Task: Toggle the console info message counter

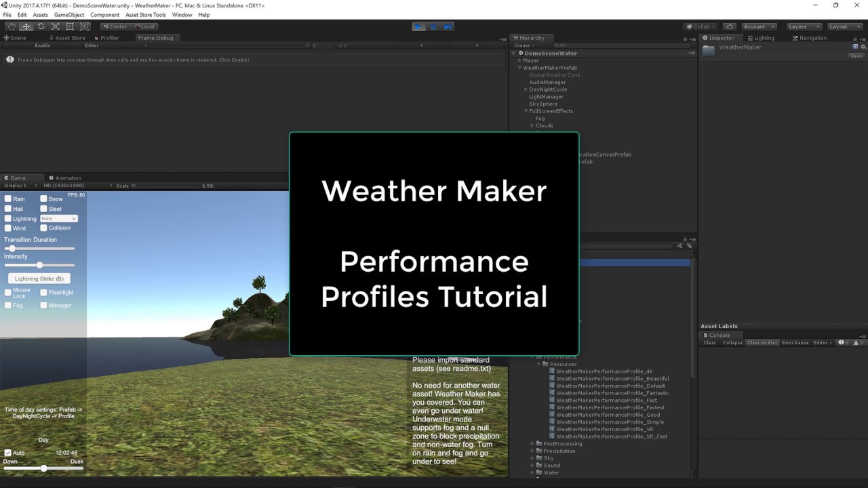Action: (x=844, y=343)
